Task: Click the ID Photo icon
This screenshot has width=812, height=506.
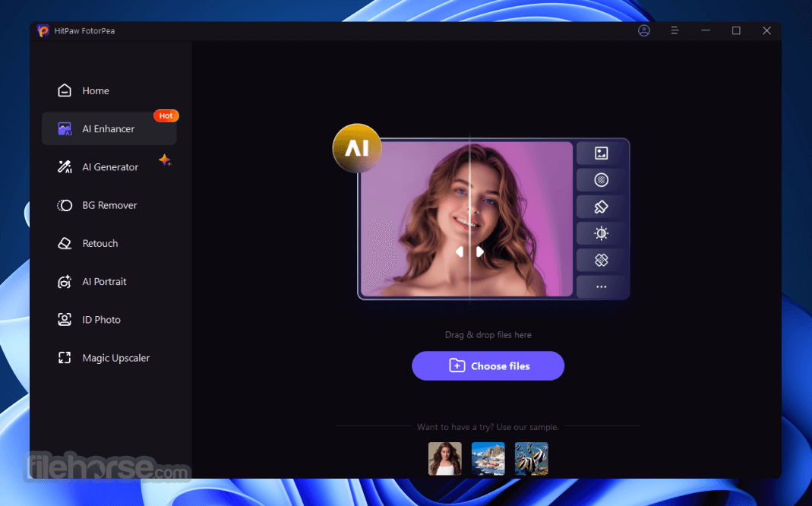Action: click(65, 320)
